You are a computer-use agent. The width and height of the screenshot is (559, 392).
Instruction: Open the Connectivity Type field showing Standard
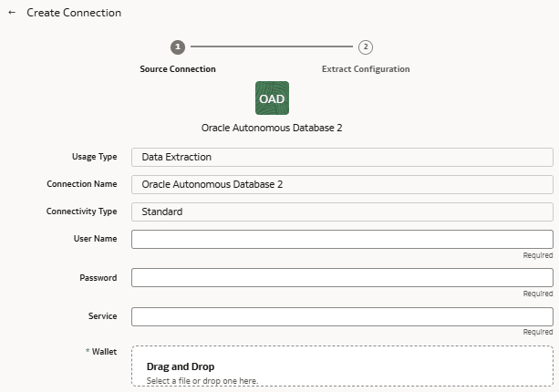coord(342,211)
